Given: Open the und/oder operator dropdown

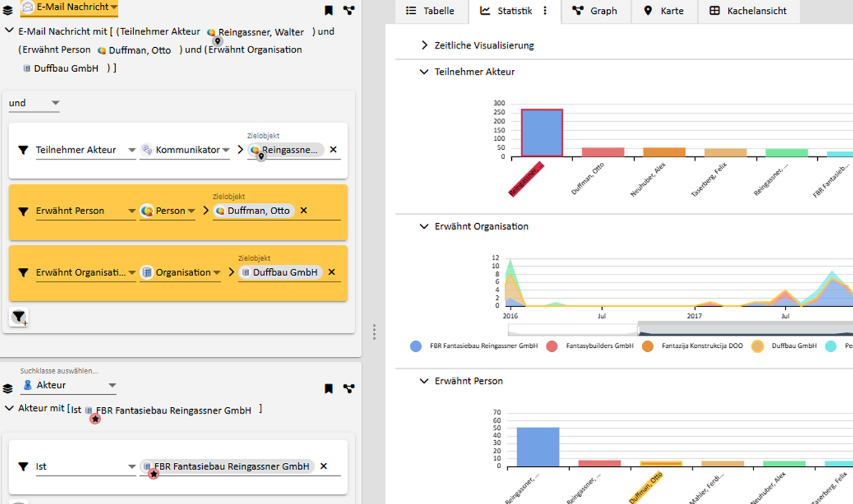Looking at the screenshot, I should (35, 103).
